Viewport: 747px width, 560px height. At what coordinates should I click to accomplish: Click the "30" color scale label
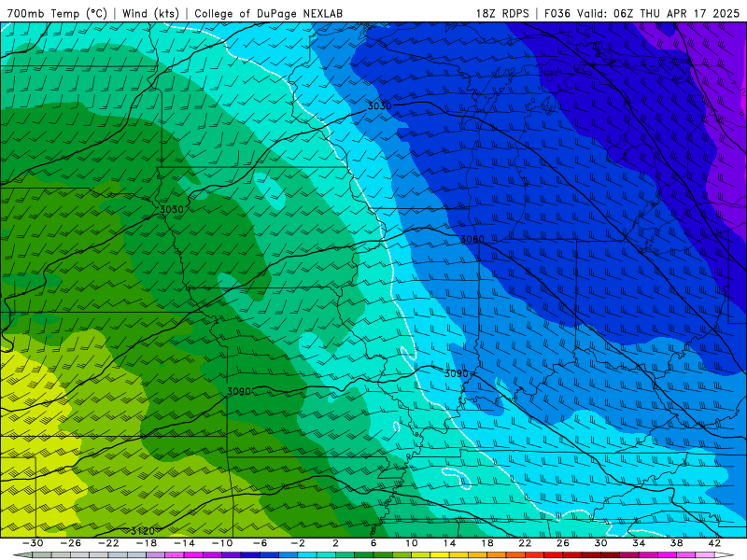600,543
